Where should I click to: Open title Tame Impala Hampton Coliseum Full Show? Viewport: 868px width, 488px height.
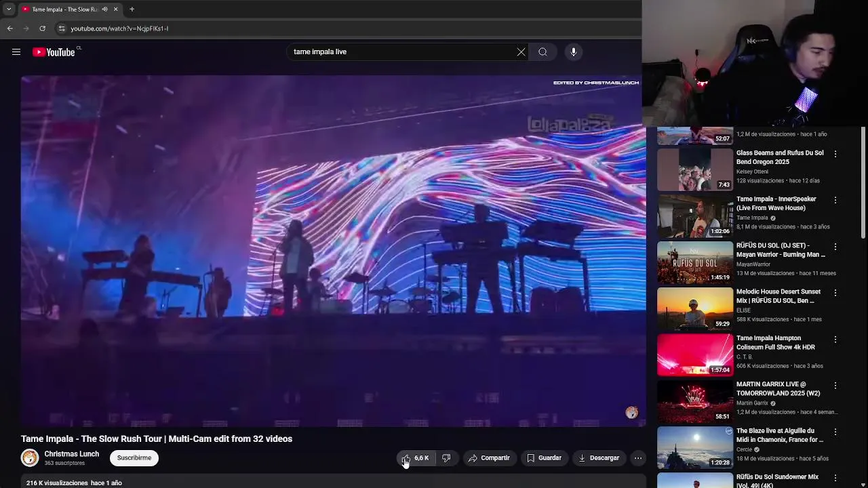click(x=776, y=342)
